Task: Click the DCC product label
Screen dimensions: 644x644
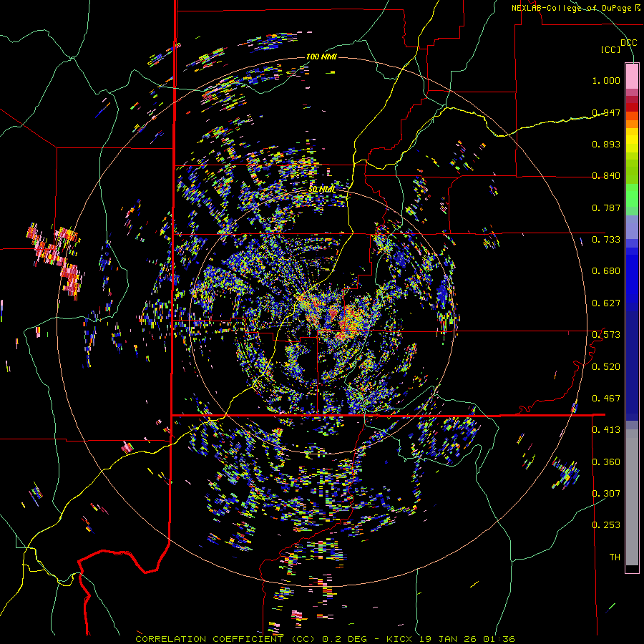Action: (628, 43)
